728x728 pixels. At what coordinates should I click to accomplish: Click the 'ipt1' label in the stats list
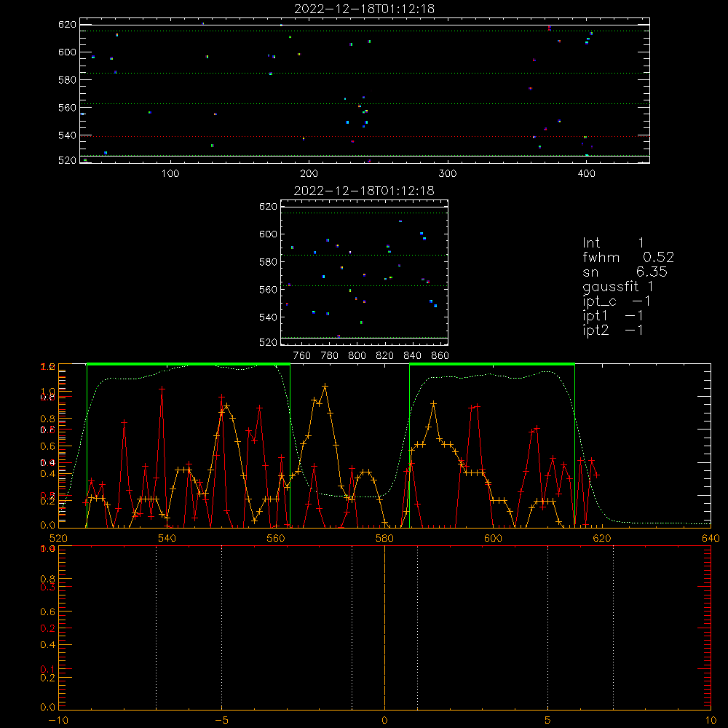pyautogui.click(x=596, y=316)
